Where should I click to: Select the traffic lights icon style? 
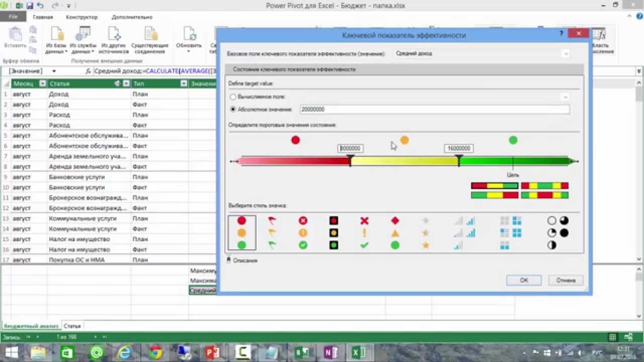pyautogui.click(x=334, y=233)
